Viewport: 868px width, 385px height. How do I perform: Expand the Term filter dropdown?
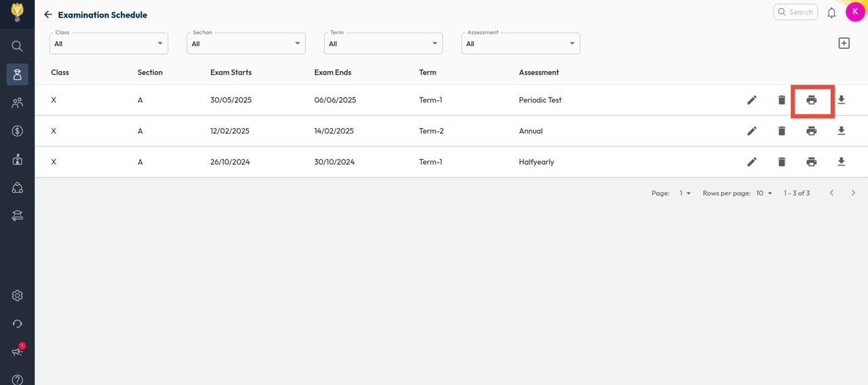[383, 43]
